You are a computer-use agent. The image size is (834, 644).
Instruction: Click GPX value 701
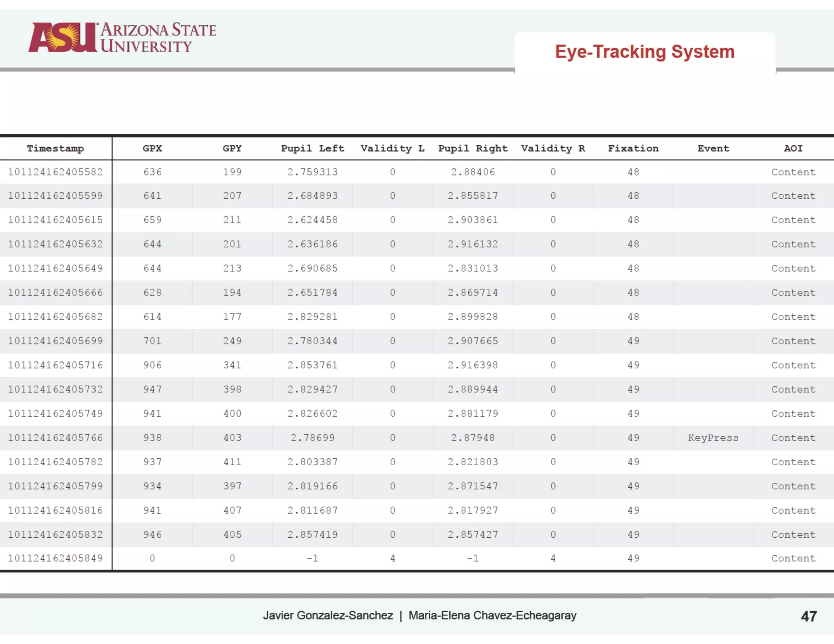pyautogui.click(x=152, y=341)
